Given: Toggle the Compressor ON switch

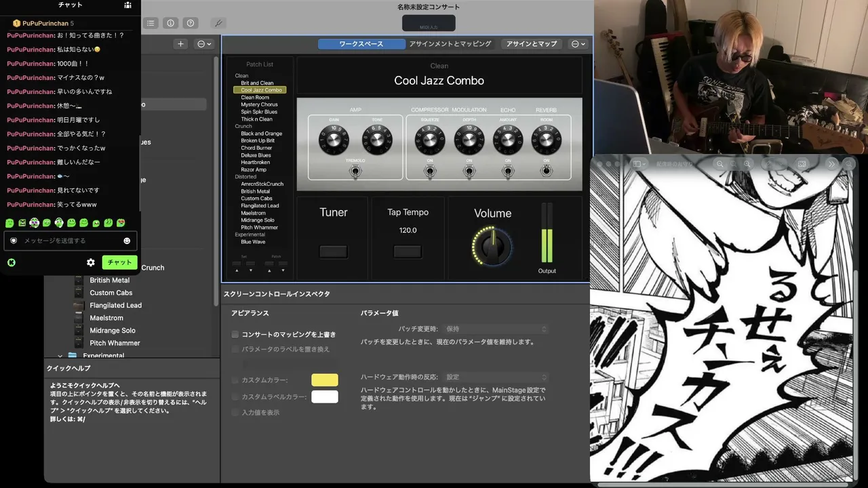Looking at the screenshot, I should point(430,171).
